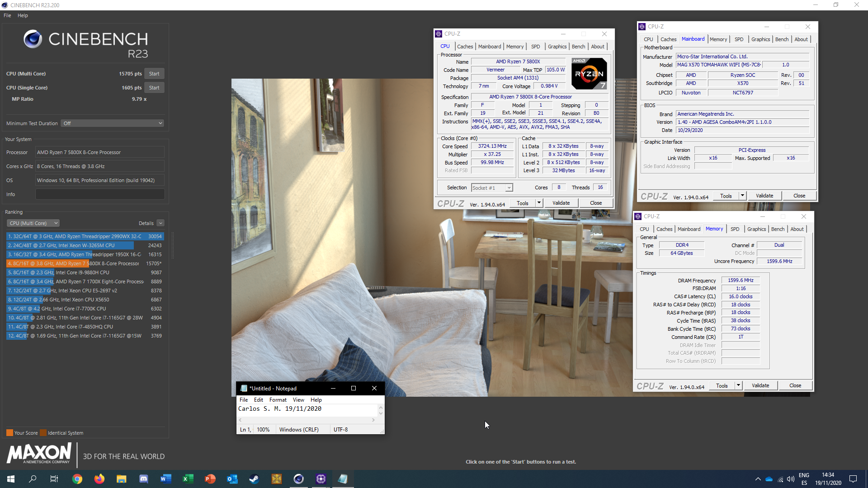Open Minimum Test Duration dropdown
Screen dimensions: 868x488
tap(112, 123)
